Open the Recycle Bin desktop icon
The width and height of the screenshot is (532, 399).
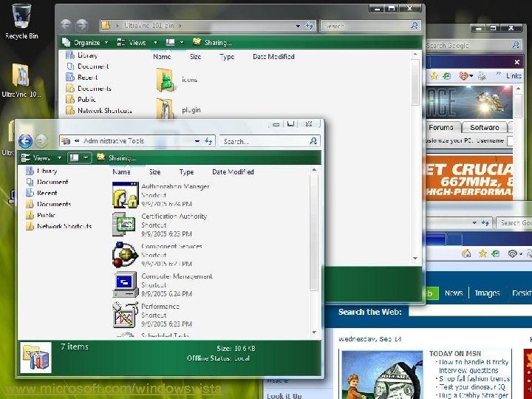click(21, 21)
